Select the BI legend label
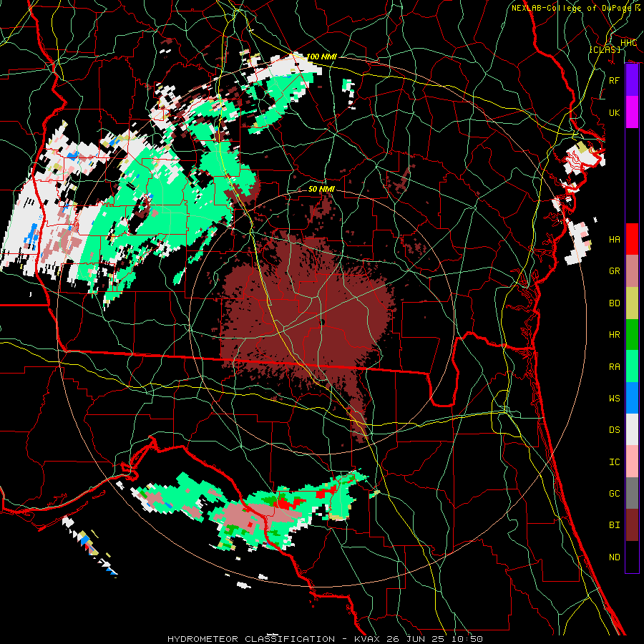Viewport: 644px width, 644px height. (x=615, y=525)
